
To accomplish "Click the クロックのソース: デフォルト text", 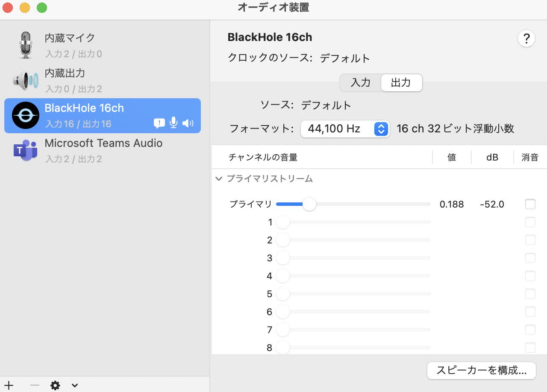I will pos(299,58).
